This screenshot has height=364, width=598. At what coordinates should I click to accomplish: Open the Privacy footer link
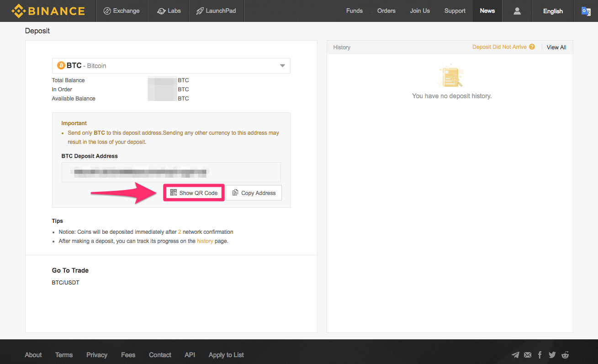coord(97,355)
